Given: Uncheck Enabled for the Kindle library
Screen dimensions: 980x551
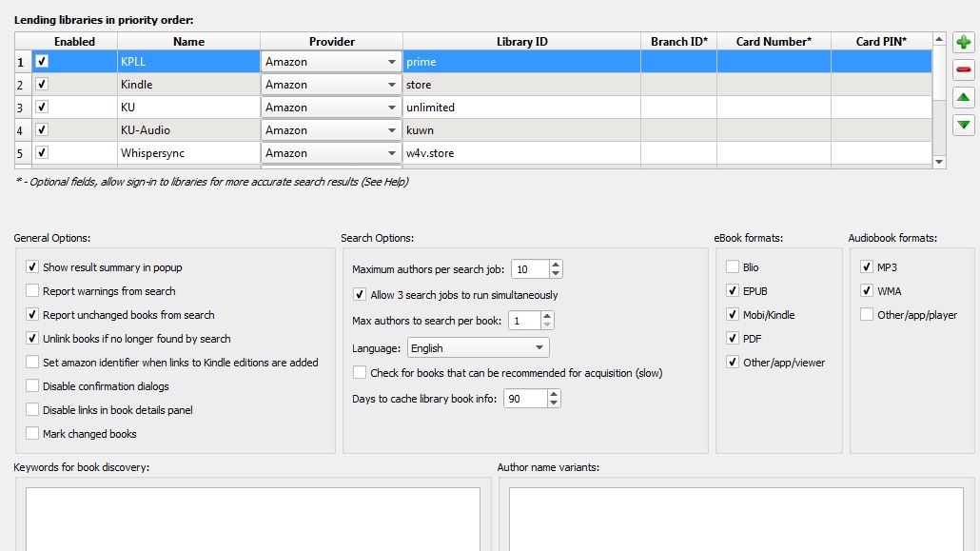Looking at the screenshot, I should point(42,84).
